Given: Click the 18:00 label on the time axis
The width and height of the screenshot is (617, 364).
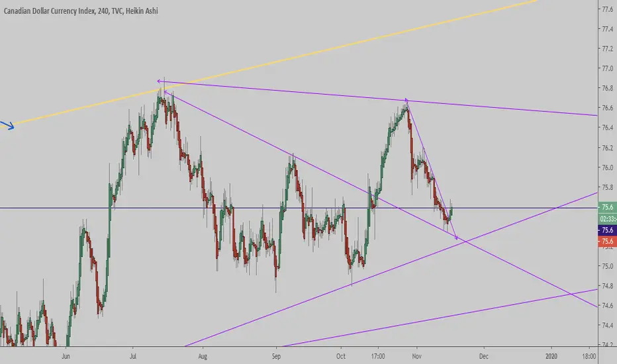Looking at the screenshot, I should point(589,356).
